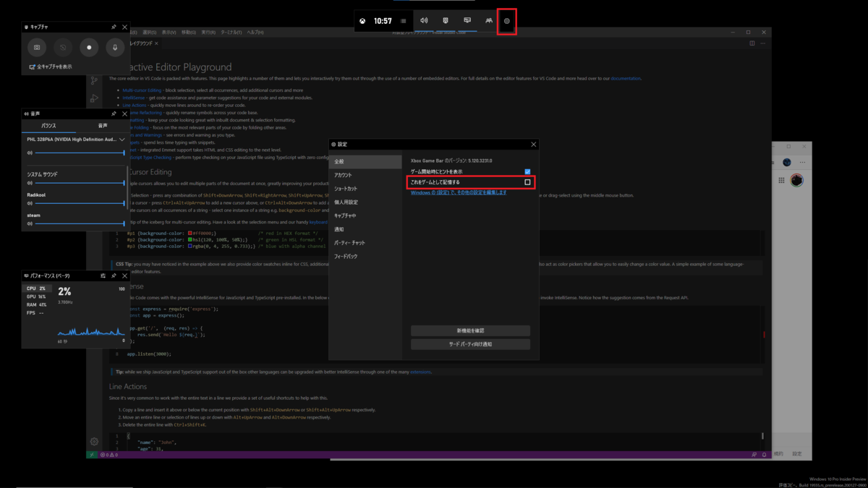The width and height of the screenshot is (868, 488).
Task: Adjust Radikool volume slider
Action: coord(80,203)
